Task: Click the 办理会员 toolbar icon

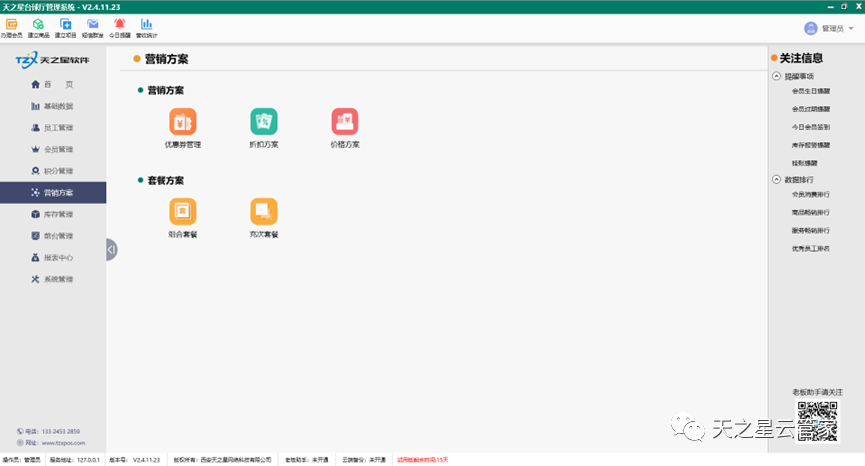Action: point(12,25)
